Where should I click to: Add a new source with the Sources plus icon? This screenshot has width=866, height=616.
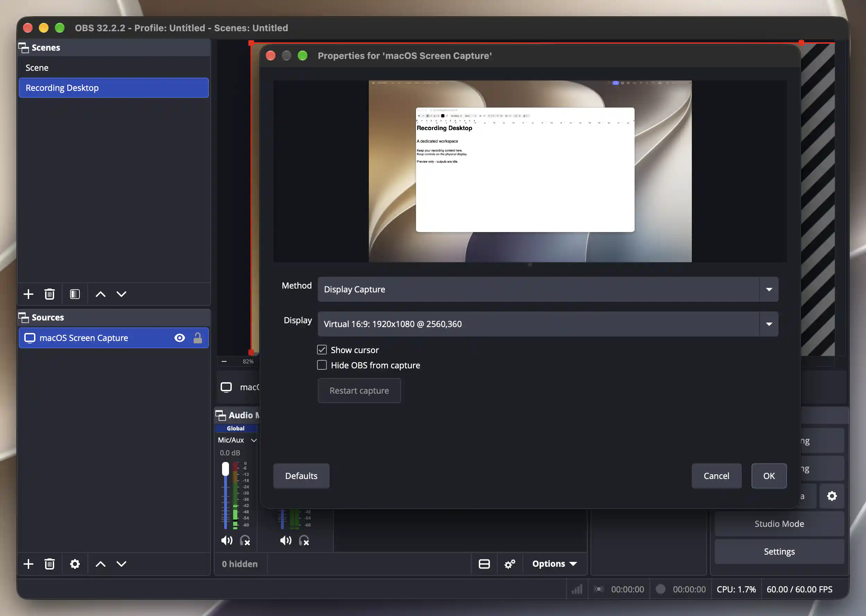point(28,564)
